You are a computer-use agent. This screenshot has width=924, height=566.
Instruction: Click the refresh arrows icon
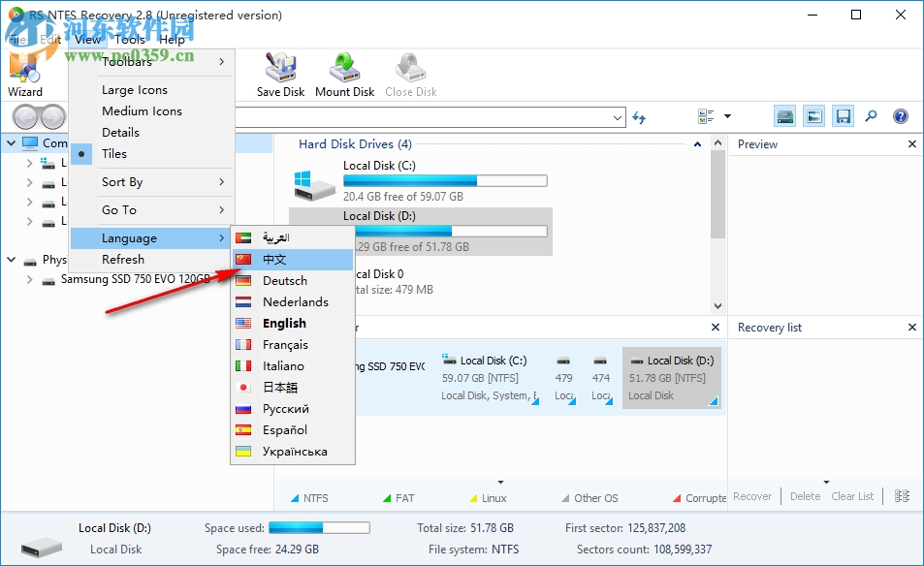638,115
